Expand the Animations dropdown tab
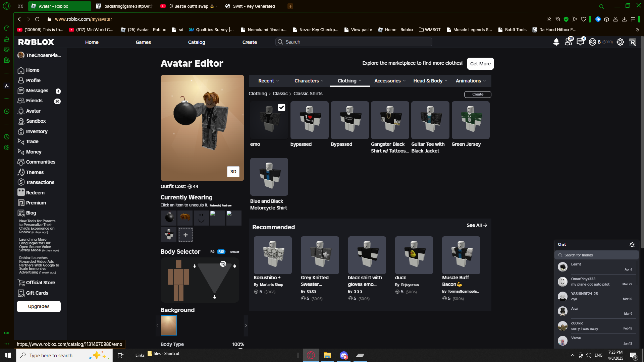644x362 pixels. 471,81
